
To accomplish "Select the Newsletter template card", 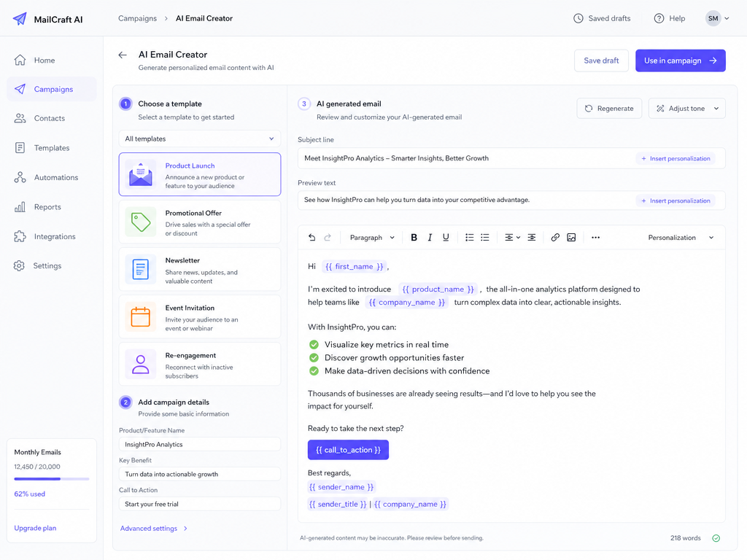I will click(200, 270).
